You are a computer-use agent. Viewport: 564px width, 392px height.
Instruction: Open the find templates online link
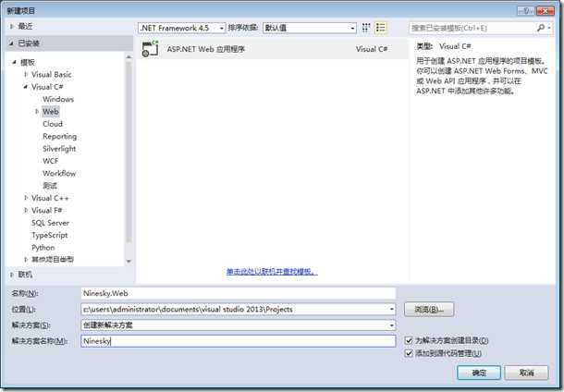(x=272, y=272)
